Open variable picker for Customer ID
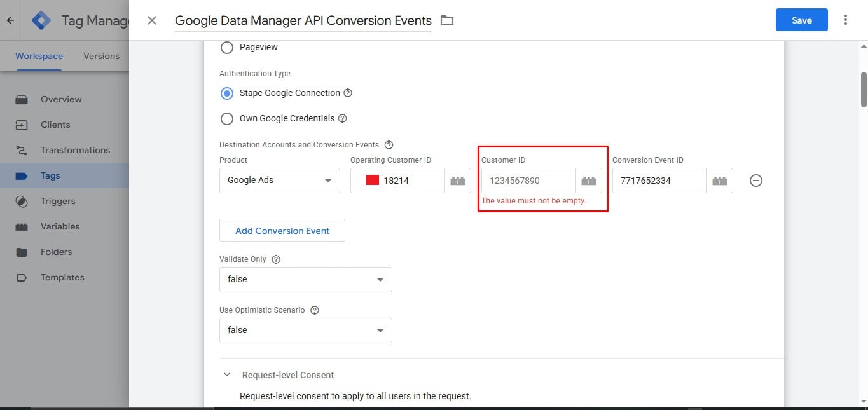Screen dimensions: 868x410 click(x=589, y=181)
